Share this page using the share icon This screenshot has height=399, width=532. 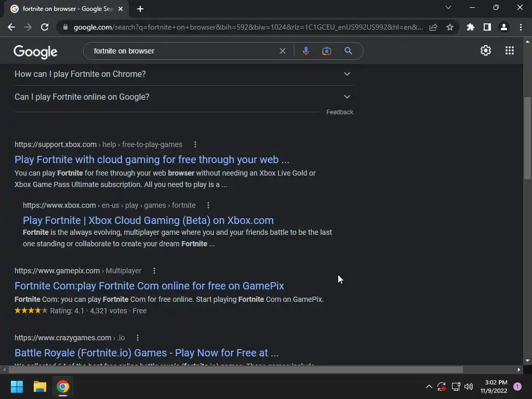pyautogui.click(x=433, y=27)
